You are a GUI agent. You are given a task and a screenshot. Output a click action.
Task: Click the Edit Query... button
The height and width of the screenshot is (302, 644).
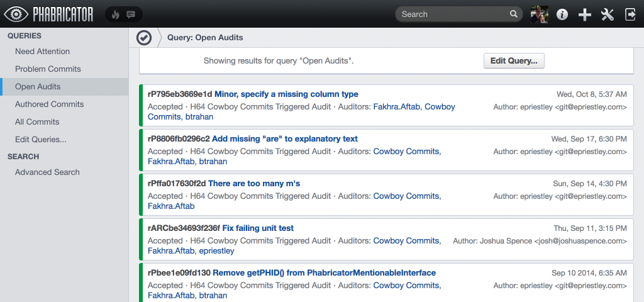(514, 61)
